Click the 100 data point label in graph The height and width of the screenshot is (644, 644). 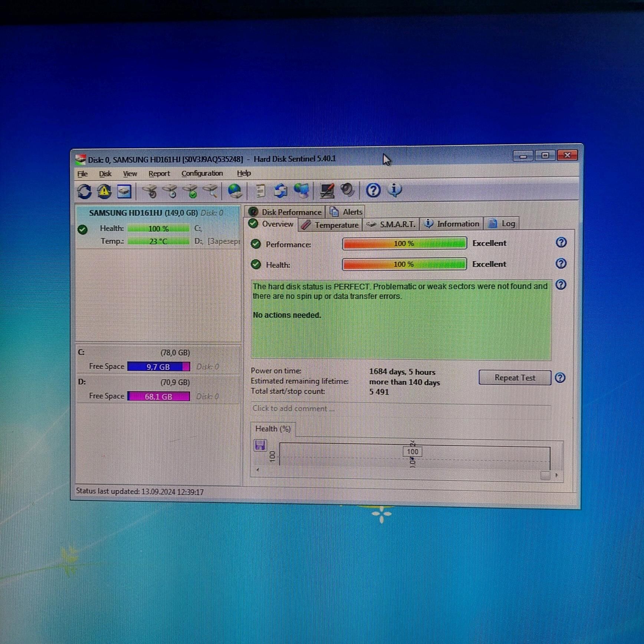click(x=413, y=451)
